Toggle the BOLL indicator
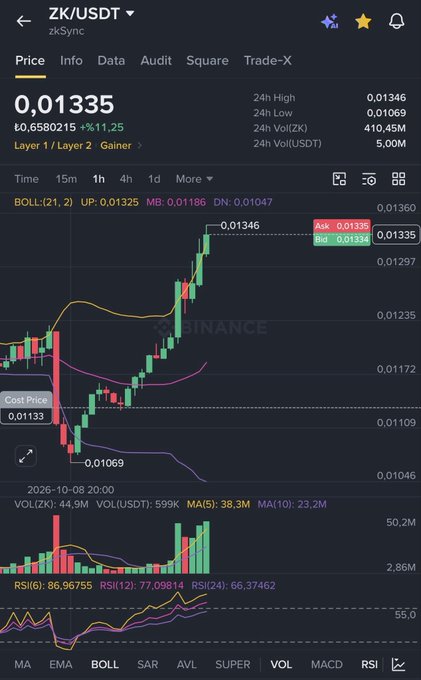This screenshot has height=680, width=421. (105, 664)
